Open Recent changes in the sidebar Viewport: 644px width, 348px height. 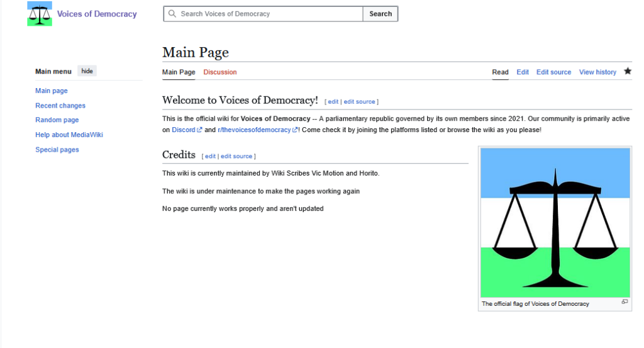(x=60, y=106)
